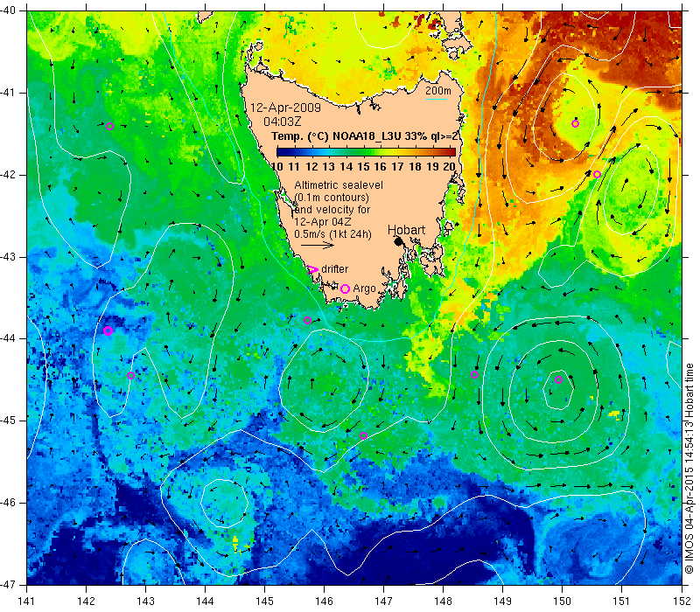
Task: Click the latitude axis label '-47'
Action: pyautogui.click(x=8, y=584)
